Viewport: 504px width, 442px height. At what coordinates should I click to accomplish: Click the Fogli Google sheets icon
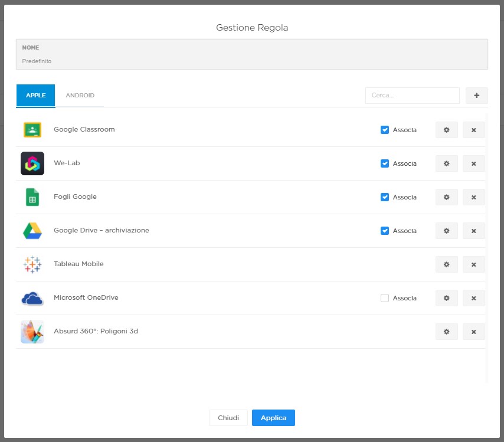coord(32,197)
